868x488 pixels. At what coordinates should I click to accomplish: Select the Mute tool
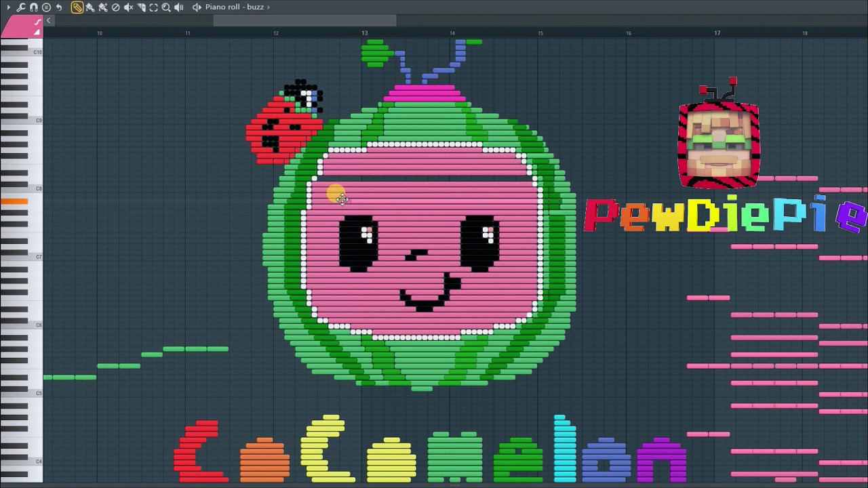click(128, 7)
